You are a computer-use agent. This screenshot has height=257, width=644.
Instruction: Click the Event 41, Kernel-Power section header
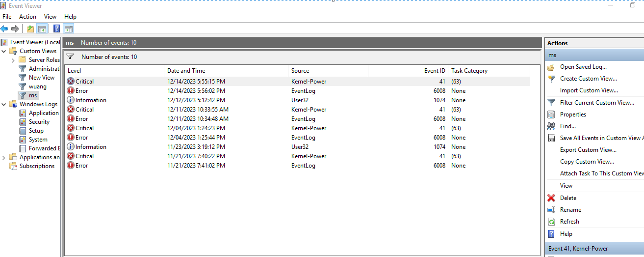click(594, 249)
